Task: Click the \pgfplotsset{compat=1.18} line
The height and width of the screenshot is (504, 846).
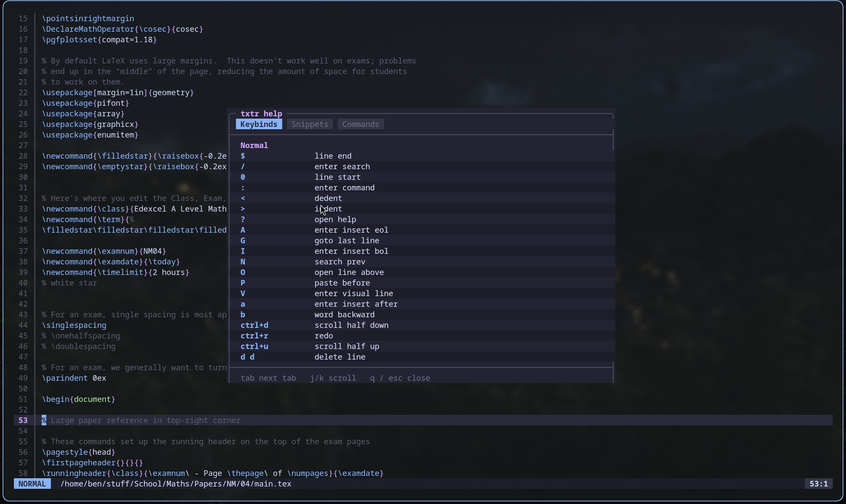Action: coord(99,39)
